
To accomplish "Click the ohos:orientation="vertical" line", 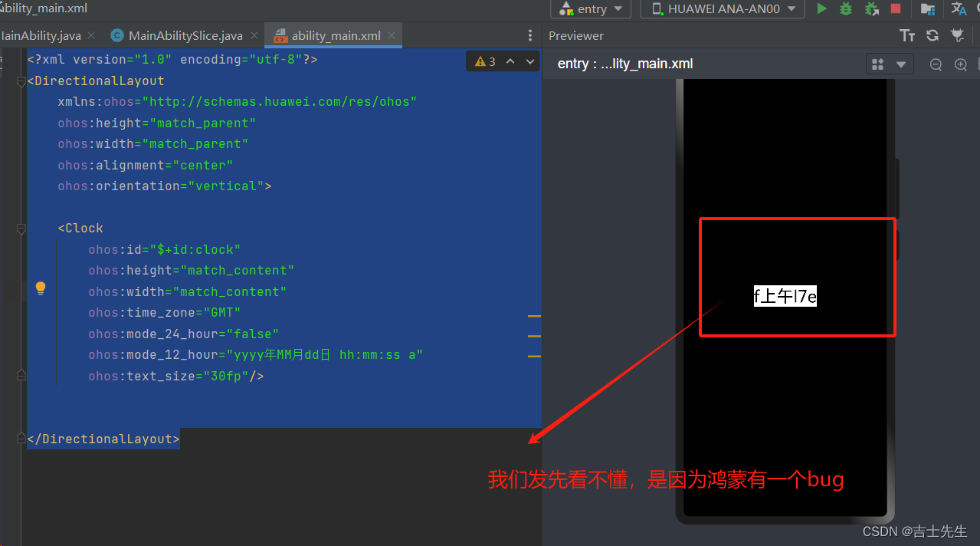I will click(x=164, y=186).
